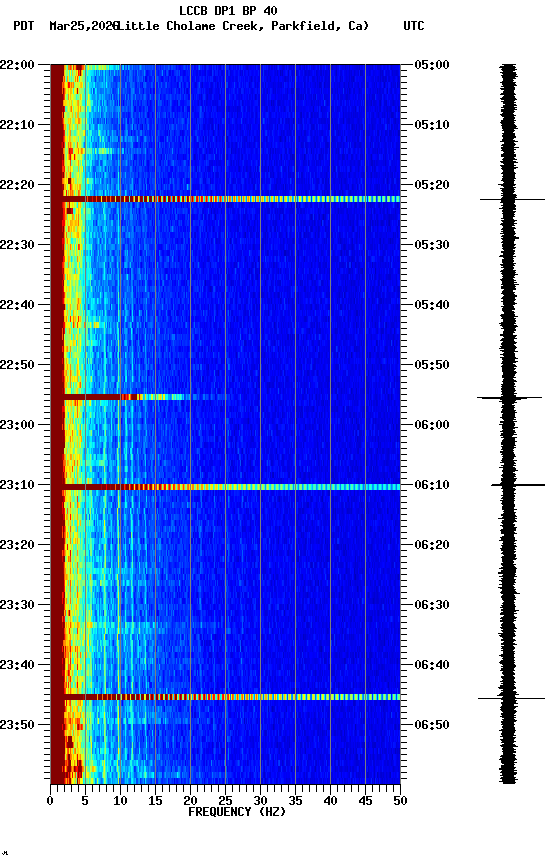Click the 22:40 PDT time label
Viewport: 552px width, 864px height.
(17, 305)
